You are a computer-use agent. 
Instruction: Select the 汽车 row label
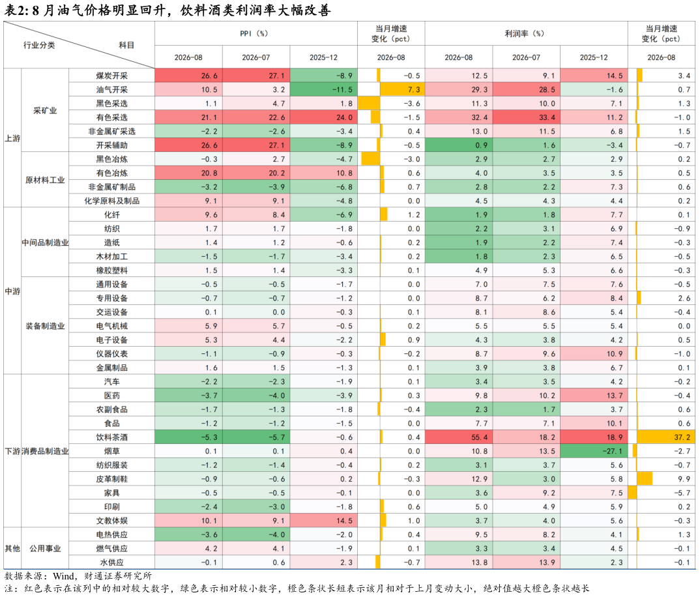pyautogui.click(x=112, y=381)
